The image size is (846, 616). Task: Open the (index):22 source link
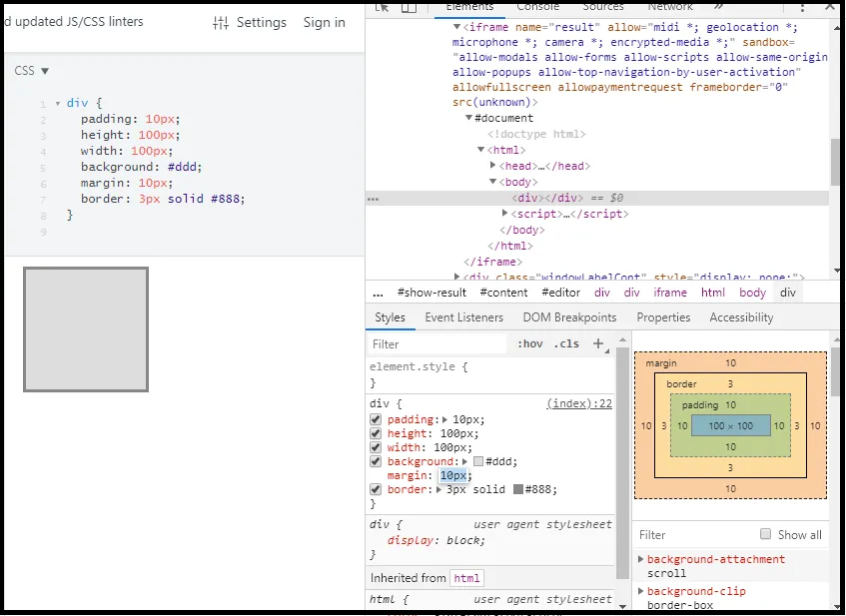[x=579, y=403]
